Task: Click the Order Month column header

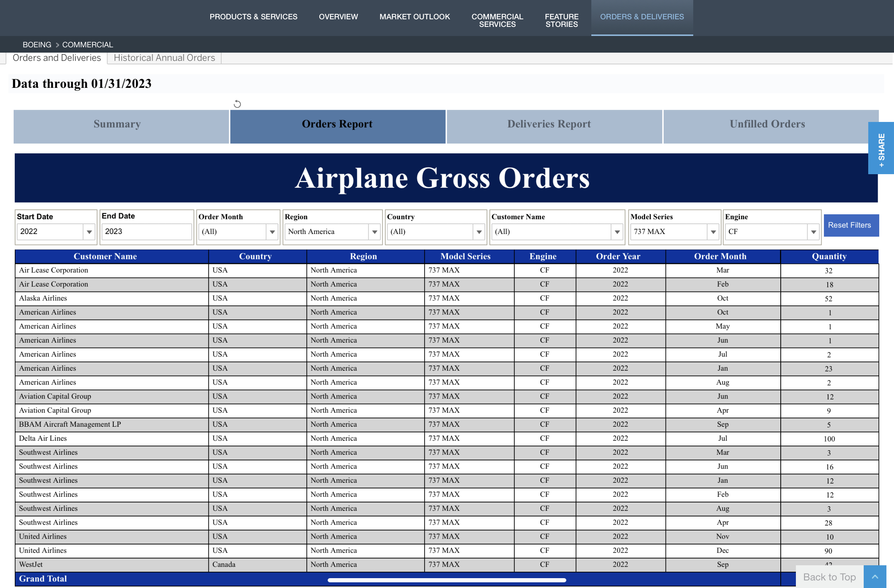Action: (x=723, y=256)
